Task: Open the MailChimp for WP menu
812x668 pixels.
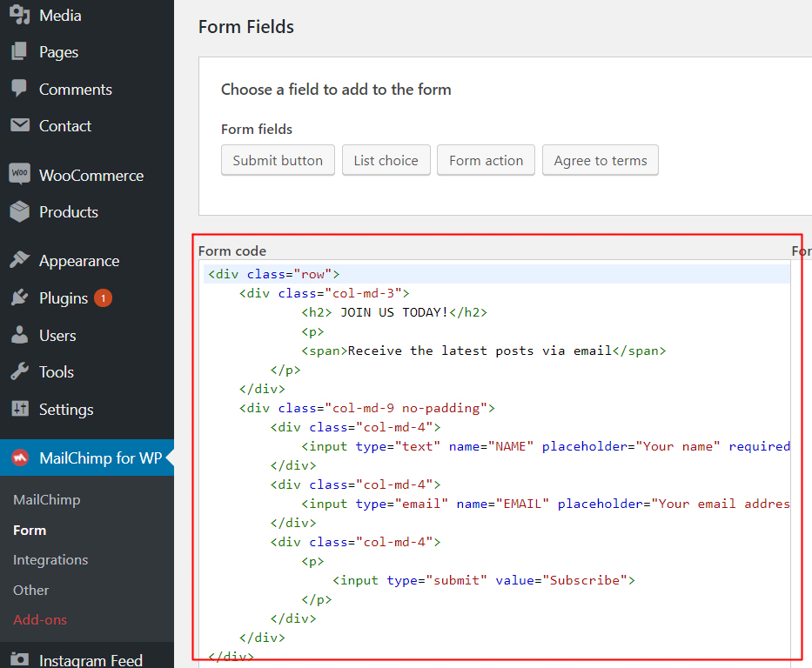Action: point(100,458)
